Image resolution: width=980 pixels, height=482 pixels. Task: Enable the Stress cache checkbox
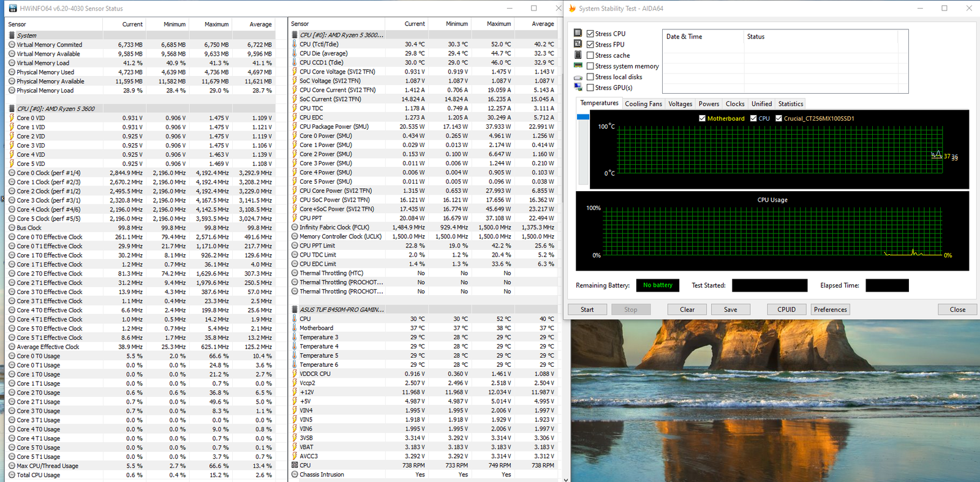(590, 55)
